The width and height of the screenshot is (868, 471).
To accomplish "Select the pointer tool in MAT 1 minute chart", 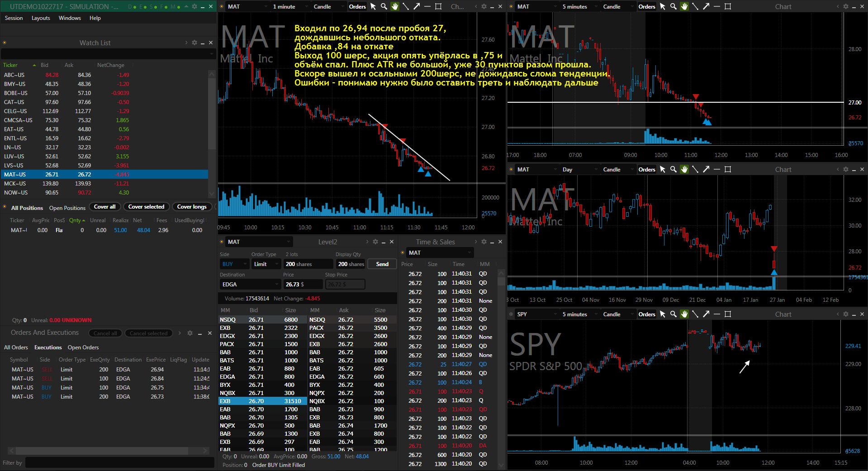I will click(x=373, y=6).
